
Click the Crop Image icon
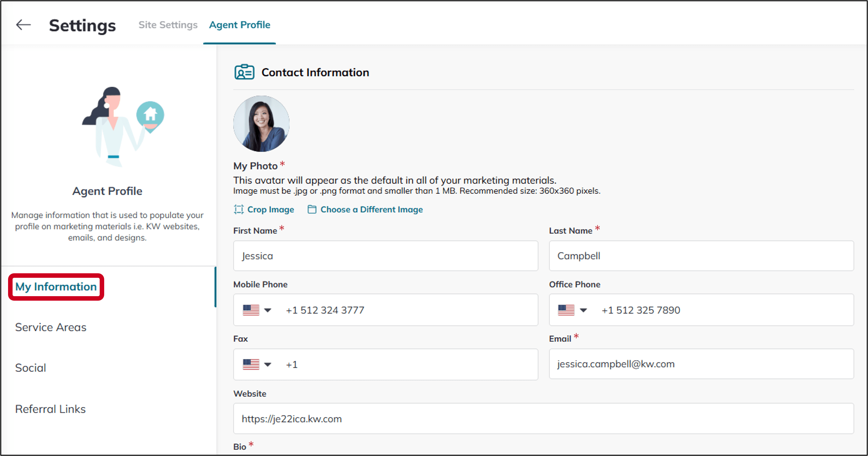(239, 209)
